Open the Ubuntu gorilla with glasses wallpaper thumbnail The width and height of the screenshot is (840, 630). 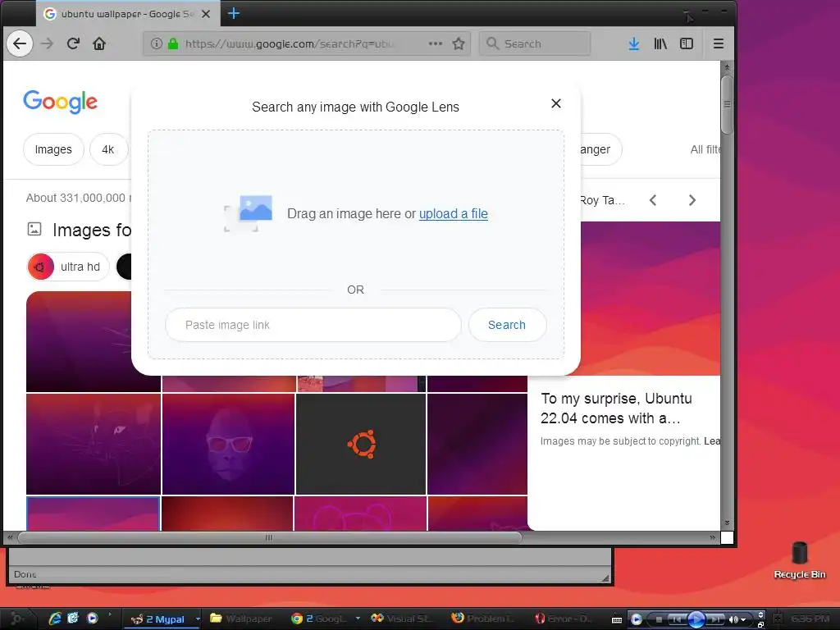pyautogui.click(x=228, y=444)
